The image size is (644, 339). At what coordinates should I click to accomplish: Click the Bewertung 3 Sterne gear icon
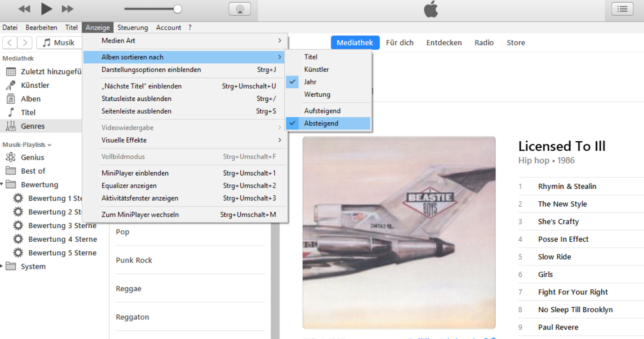point(18,225)
